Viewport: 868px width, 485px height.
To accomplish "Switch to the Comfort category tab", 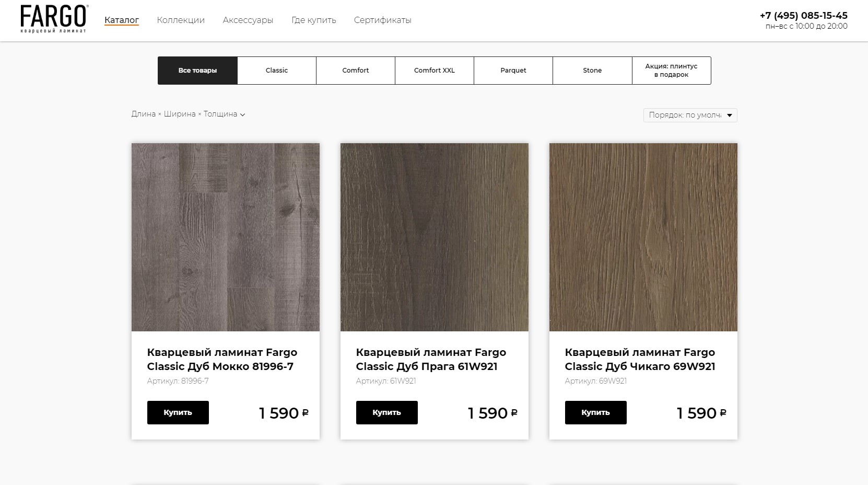I will coord(356,71).
